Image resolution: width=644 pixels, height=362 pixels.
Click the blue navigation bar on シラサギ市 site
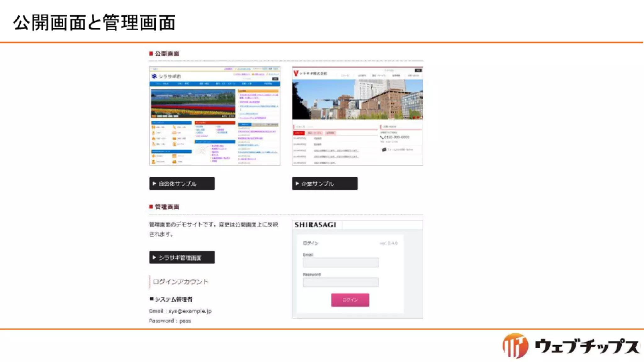[214, 84]
